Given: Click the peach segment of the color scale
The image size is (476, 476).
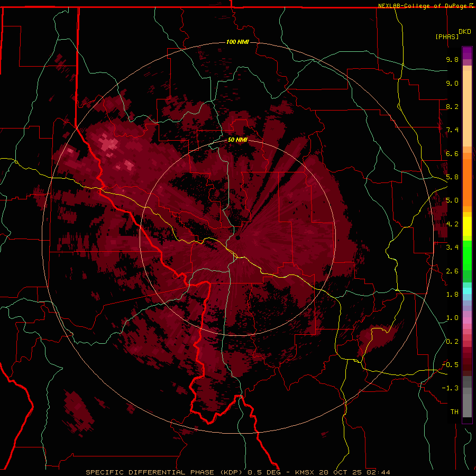Looking at the screenshot, I should pos(467,108).
